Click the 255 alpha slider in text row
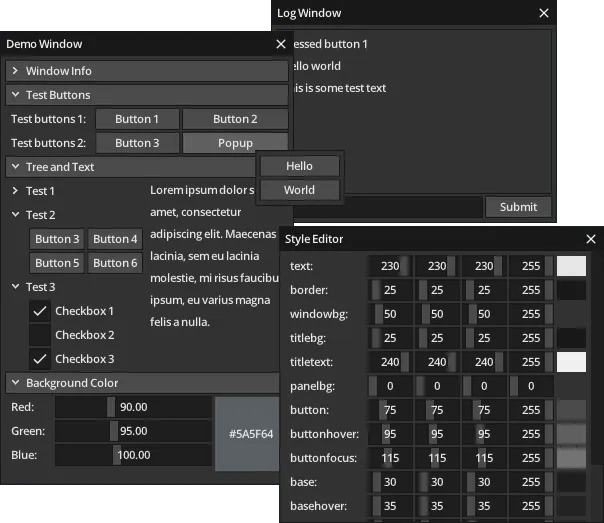 pos(531,266)
